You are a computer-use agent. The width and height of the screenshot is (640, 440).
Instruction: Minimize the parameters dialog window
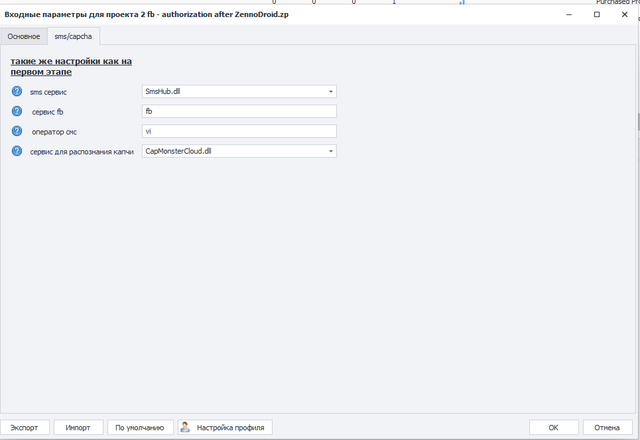[569, 14]
